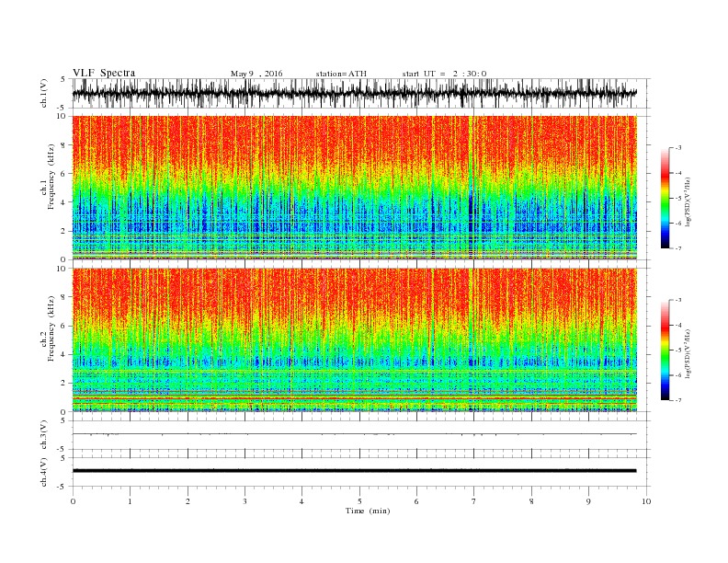Click inside the ch.1 spectrogram plot
The width and height of the screenshot is (728, 563).
[x=354, y=188]
